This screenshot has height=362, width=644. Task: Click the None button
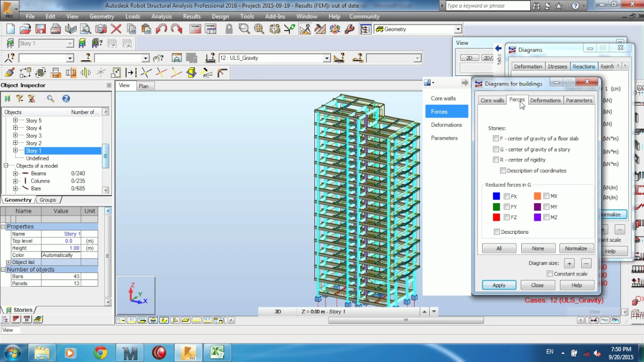pos(538,248)
